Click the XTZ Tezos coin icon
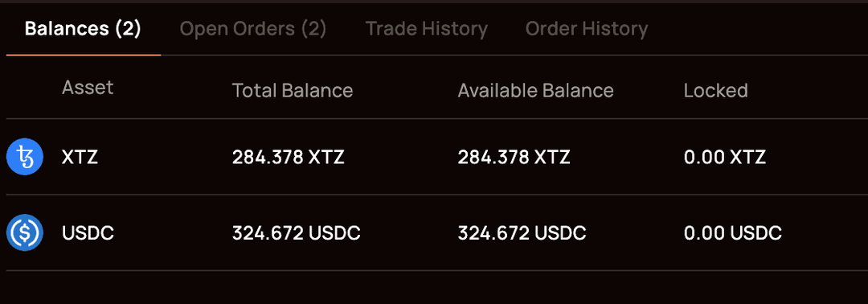The height and width of the screenshot is (304, 868). pyautogui.click(x=24, y=158)
